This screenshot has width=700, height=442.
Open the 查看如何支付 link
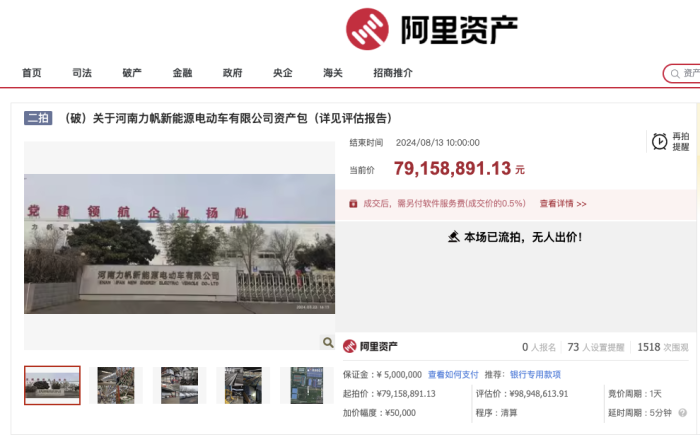pos(453,375)
